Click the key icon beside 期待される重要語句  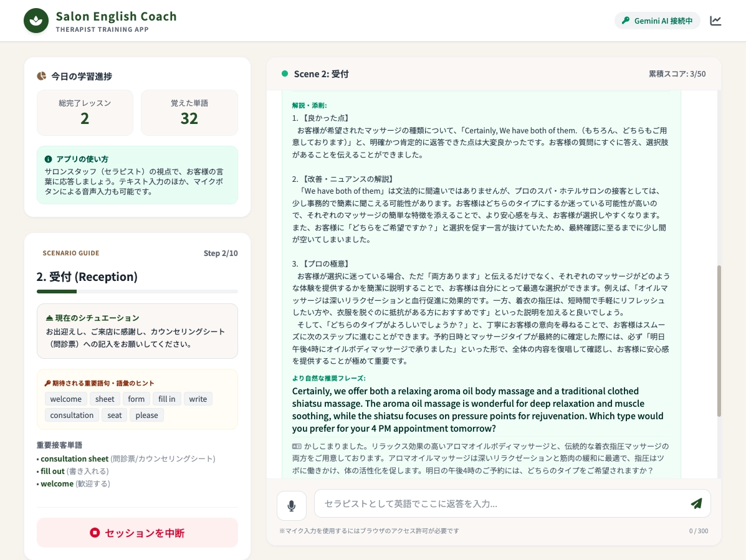point(47,383)
